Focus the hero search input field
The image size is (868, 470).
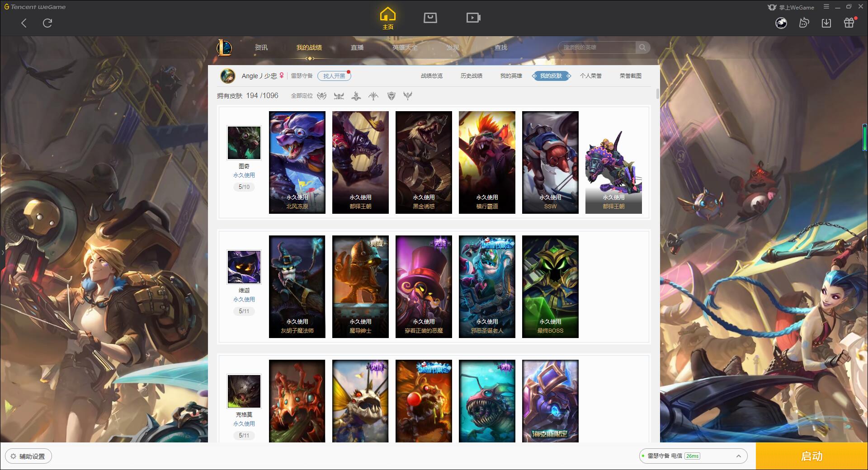(x=597, y=47)
